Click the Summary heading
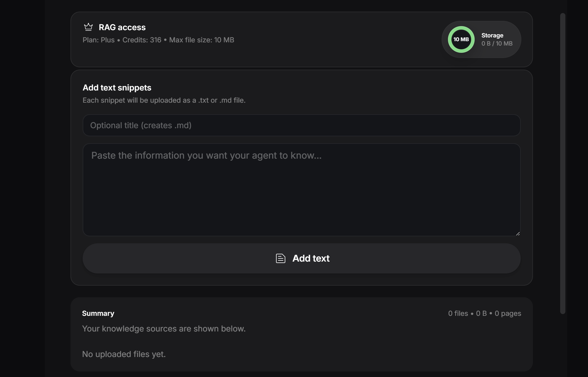 [x=98, y=313]
